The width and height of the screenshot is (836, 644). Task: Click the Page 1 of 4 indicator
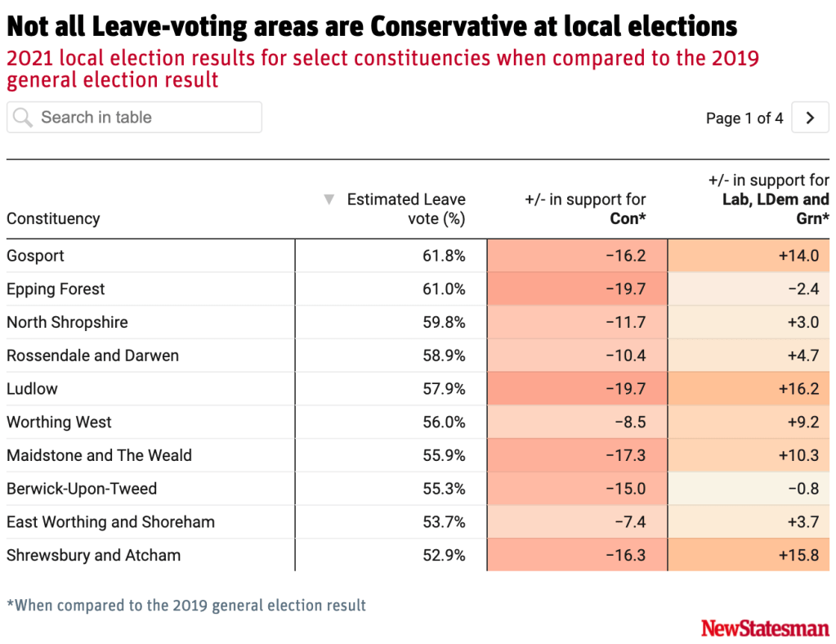[744, 119]
